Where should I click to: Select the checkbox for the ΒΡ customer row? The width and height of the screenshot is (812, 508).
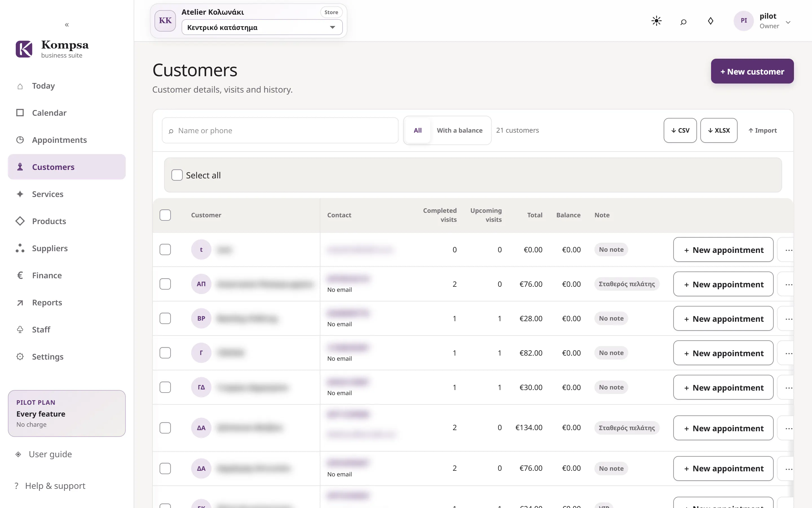tap(165, 319)
